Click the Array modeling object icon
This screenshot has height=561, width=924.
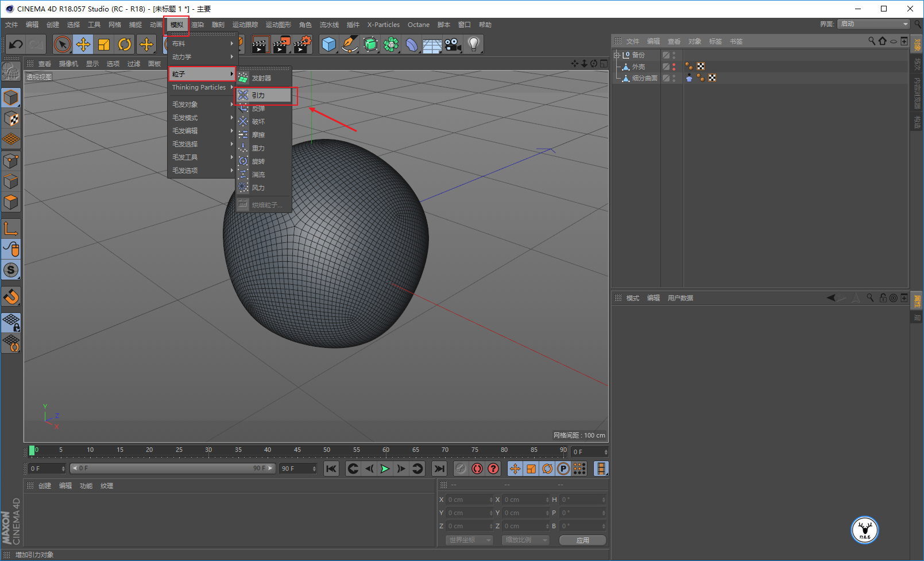point(391,44)
